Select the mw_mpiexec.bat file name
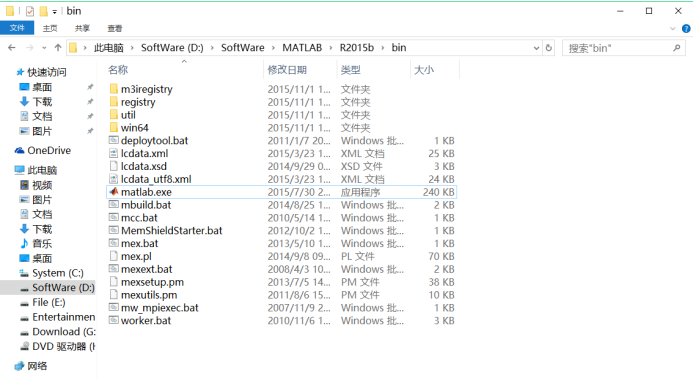The image size is (693, 380). 160,308
